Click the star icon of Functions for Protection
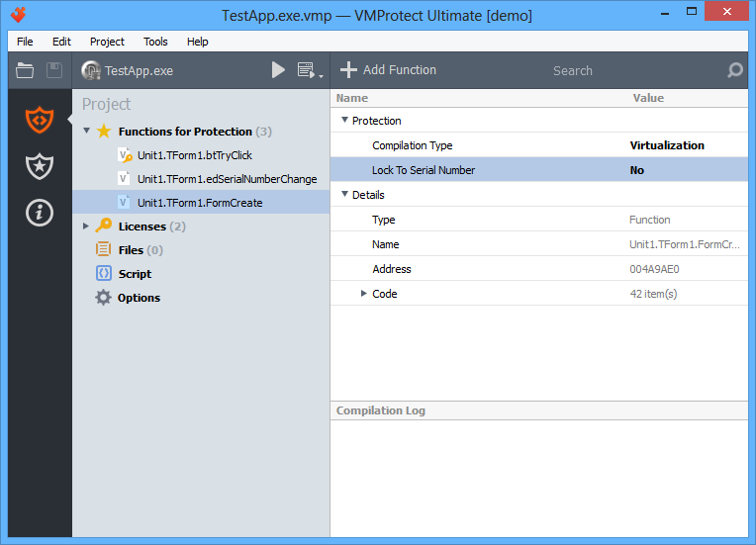 pos(104,132)
